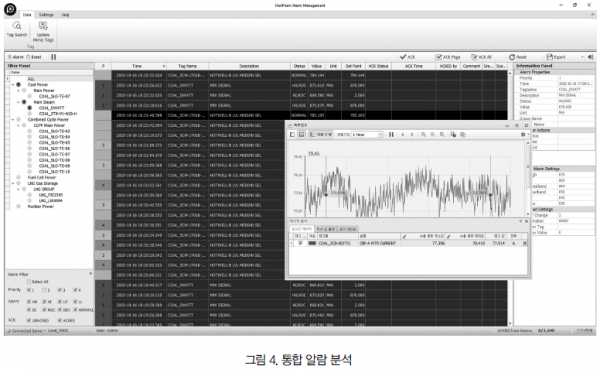Click the last copy icon in trend toolbar

click(463, 135)
